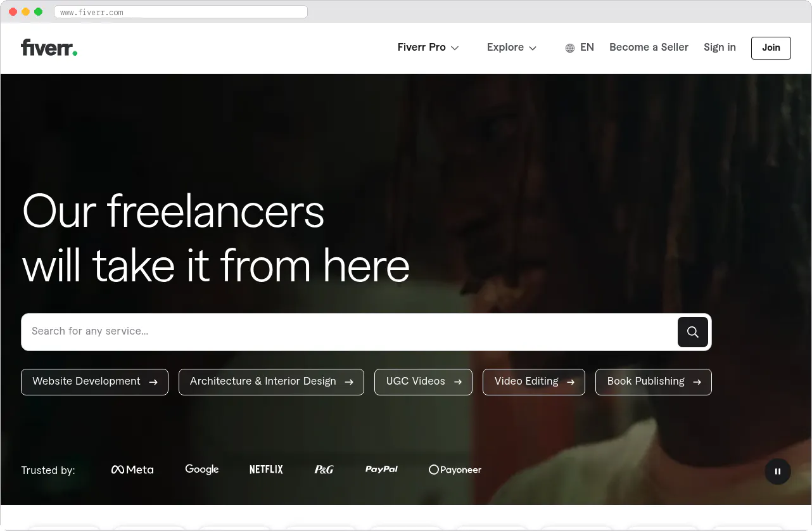Click the Book Publishing category pill
Screen dimensions: 812x531
point(653,381)
